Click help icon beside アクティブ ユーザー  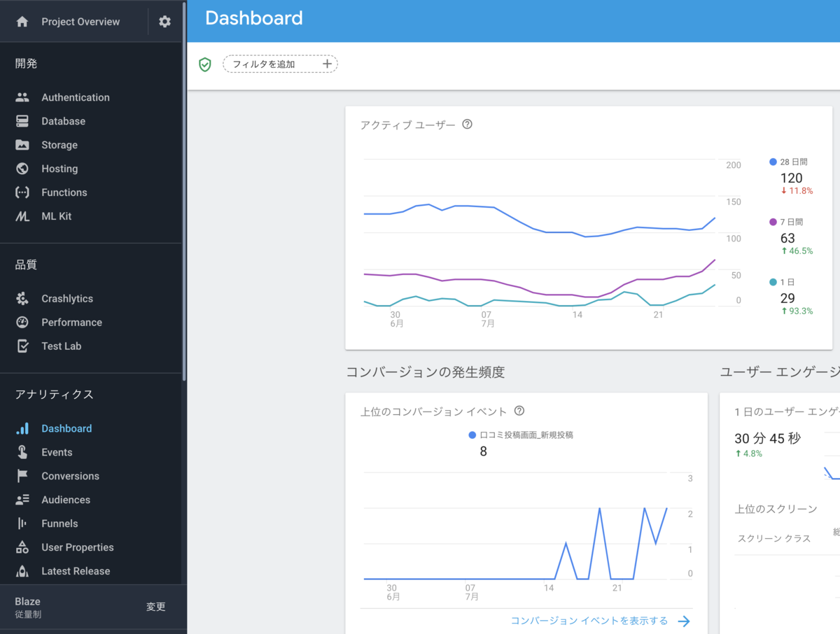pos(468,125)
